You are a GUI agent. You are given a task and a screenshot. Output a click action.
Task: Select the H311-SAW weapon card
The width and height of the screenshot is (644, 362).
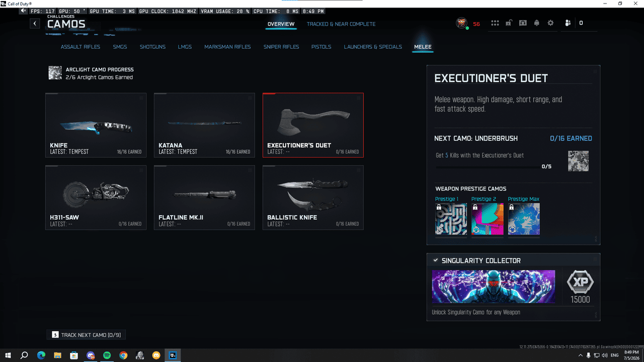96,198
